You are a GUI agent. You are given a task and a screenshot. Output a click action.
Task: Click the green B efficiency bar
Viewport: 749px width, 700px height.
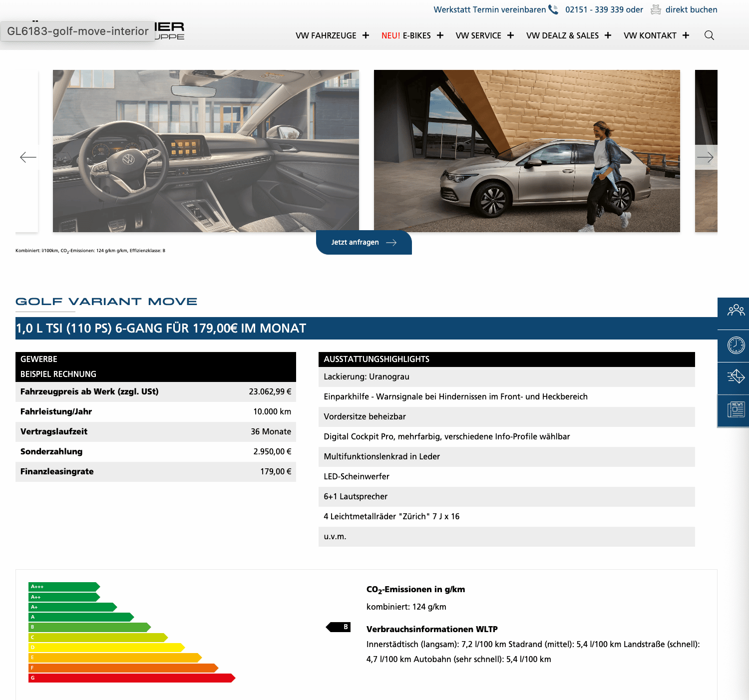[89, 627]
